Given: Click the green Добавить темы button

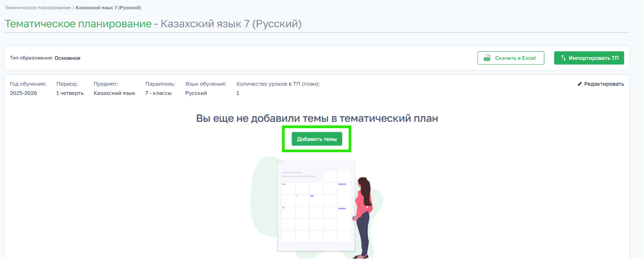Looking at the screenshot, I should coord(317,139).
